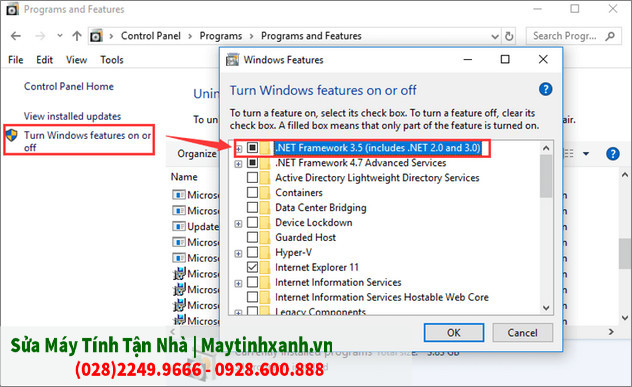
Task: Open the view options dropdown arrow near help icon
Action: (586, 154)
